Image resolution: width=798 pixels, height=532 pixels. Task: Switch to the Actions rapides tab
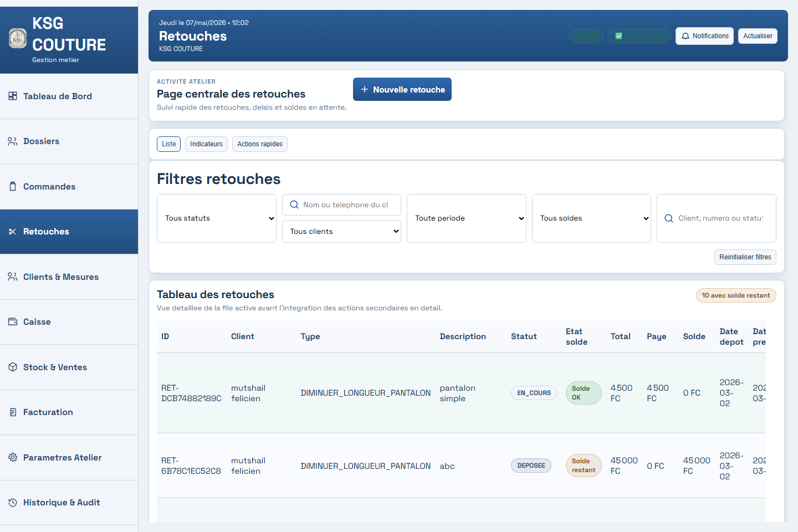pyautogui.click(x=260, y=144)
